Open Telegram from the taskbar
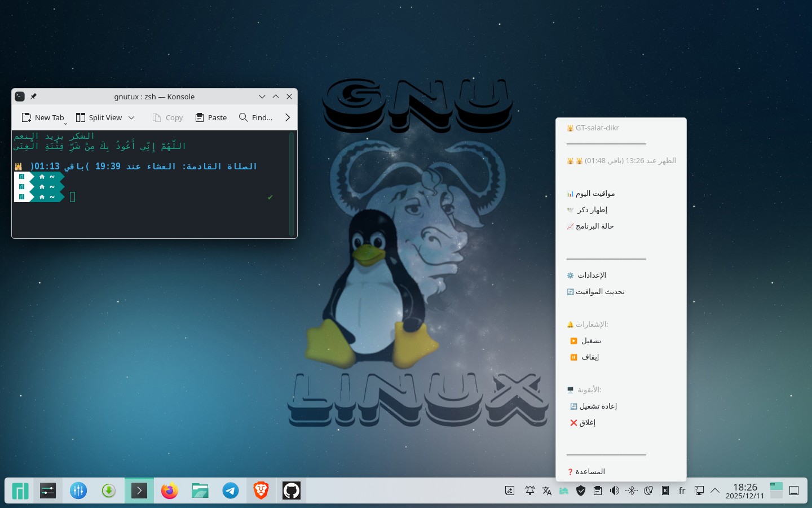812x508 pixels. pyautogui.click(x=230, y=491)
